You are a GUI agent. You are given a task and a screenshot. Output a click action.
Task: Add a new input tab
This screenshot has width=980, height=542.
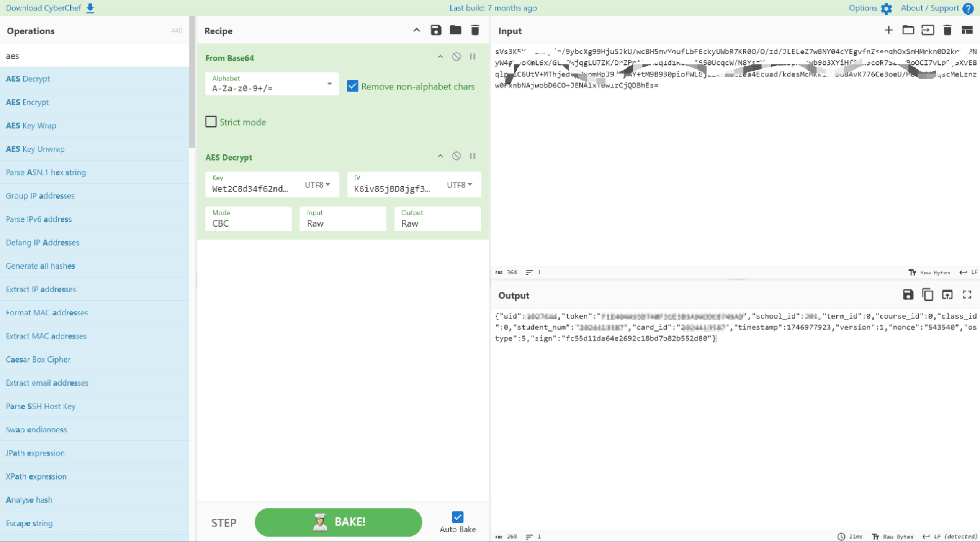point(888,30)
